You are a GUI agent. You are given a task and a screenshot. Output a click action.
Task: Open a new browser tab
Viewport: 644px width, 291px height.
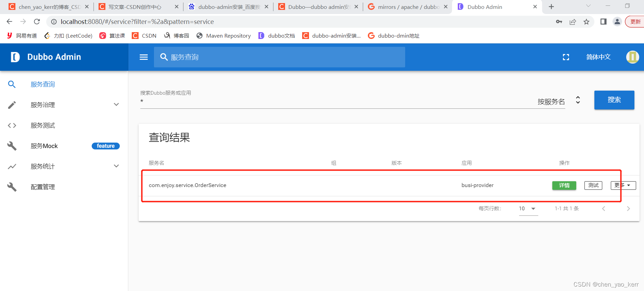point(551,6)
